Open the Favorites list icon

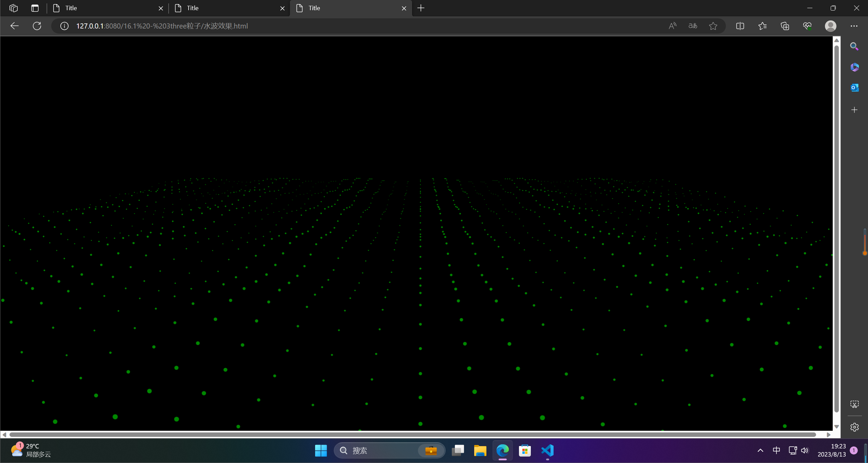763,26
